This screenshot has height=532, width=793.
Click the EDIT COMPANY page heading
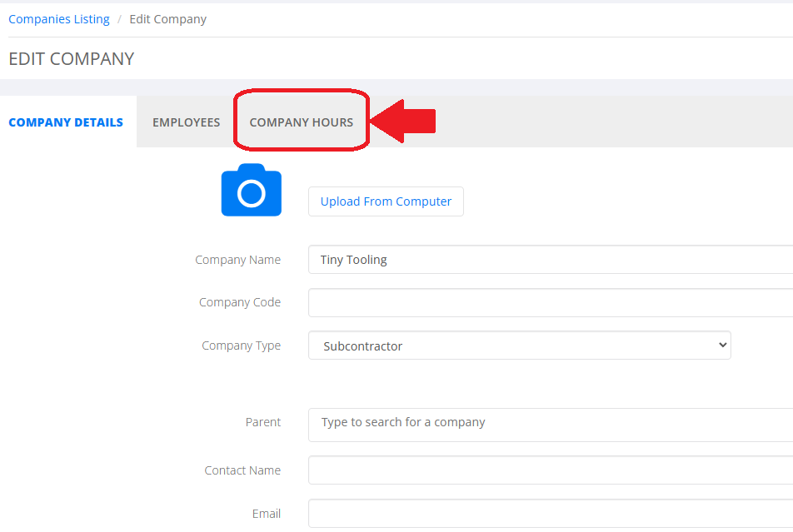(x=72, y=58)
